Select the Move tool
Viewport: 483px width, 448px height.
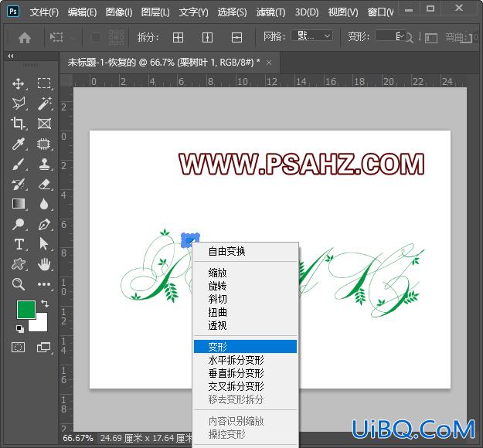coord(19,83)
